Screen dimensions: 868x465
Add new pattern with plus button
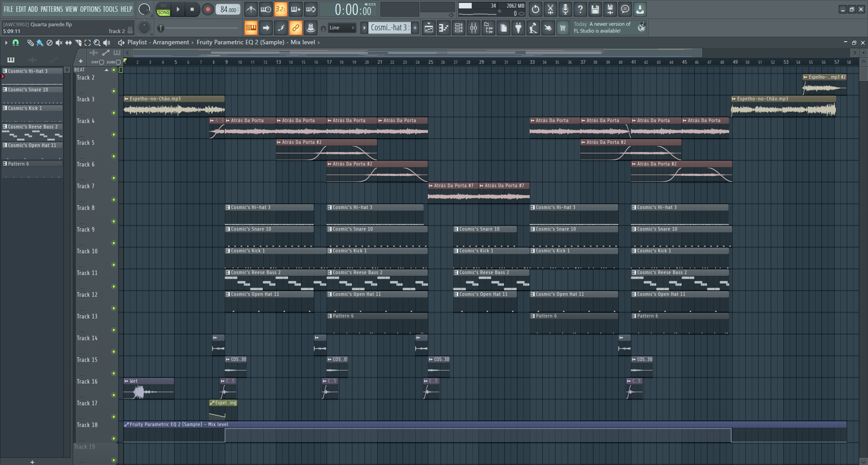[415, 28]
